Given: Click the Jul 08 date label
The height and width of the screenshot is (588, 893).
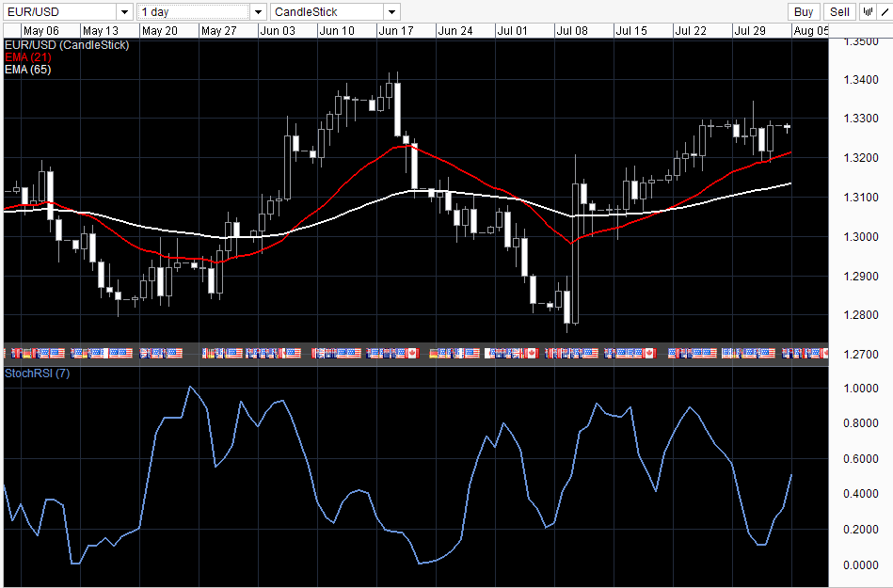Looking at the screenshot, I should 572,31.
